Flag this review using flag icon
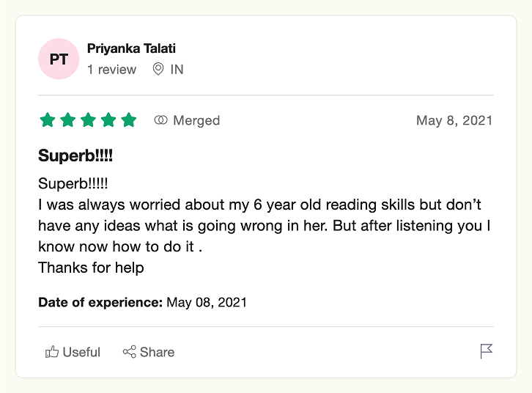The height and width of the screenshot is (393, 532). click(486, 351)
